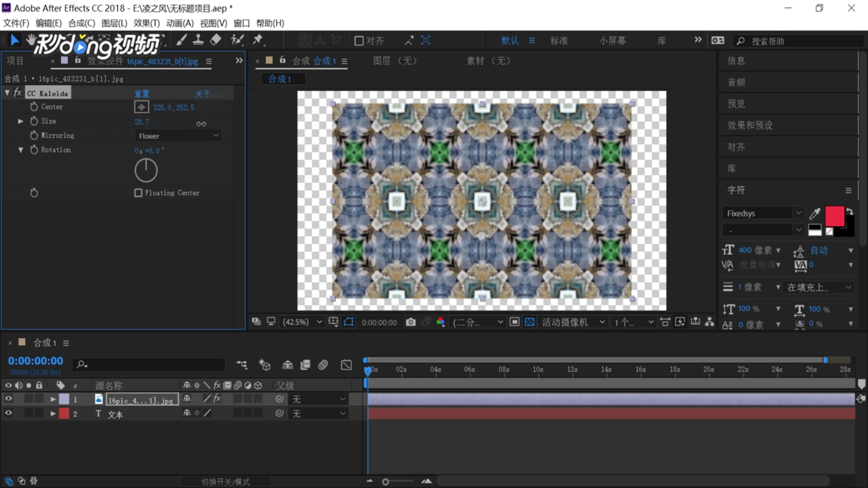Click the Center point picker crosshair icon

click(142, 107)
